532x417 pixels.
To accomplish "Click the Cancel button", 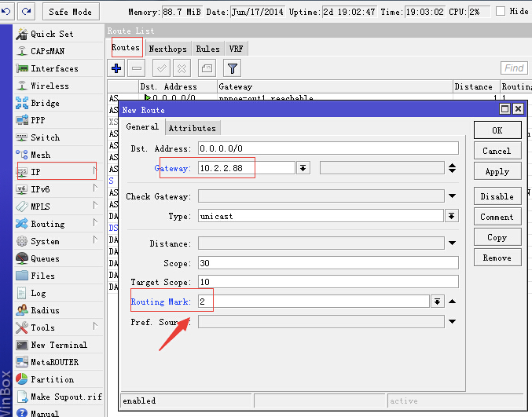I will coord(497,151).
